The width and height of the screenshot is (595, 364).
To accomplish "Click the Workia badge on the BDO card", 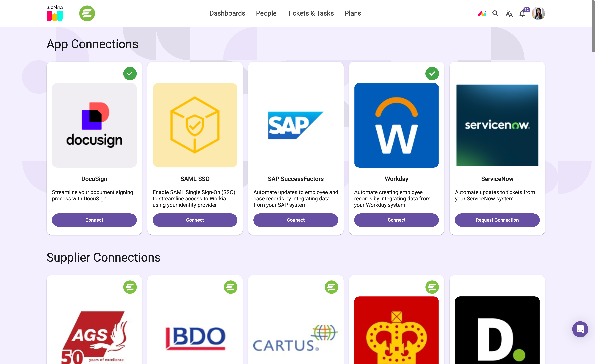I will pos(231,287).
